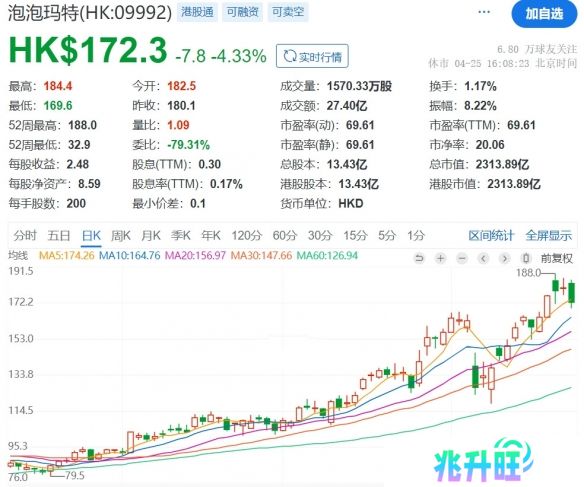Click the 均线 label
Screen dimensions: 584x487
(18, 255)
